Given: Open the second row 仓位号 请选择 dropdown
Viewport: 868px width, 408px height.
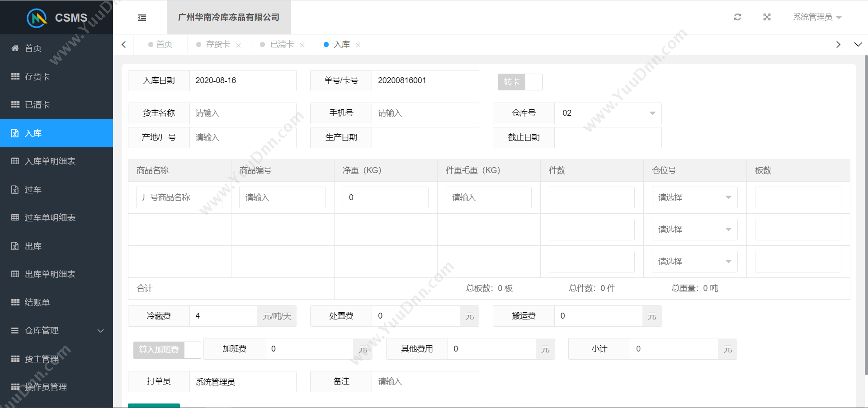Looking at the screenshot, I should [694, 230].
